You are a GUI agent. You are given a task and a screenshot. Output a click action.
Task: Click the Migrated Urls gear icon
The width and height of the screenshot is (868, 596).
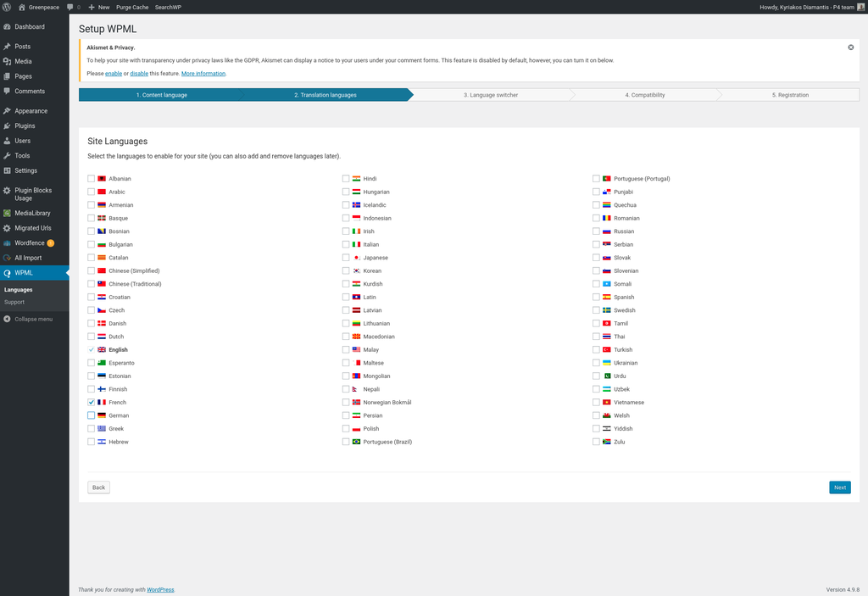(7, 228)
